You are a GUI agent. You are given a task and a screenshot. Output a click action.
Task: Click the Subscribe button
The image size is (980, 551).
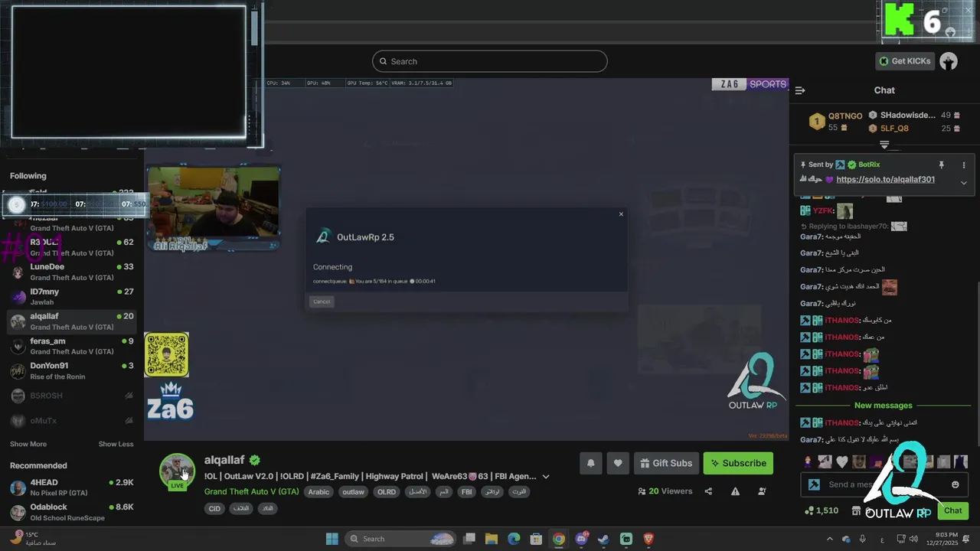pos(738,463)
